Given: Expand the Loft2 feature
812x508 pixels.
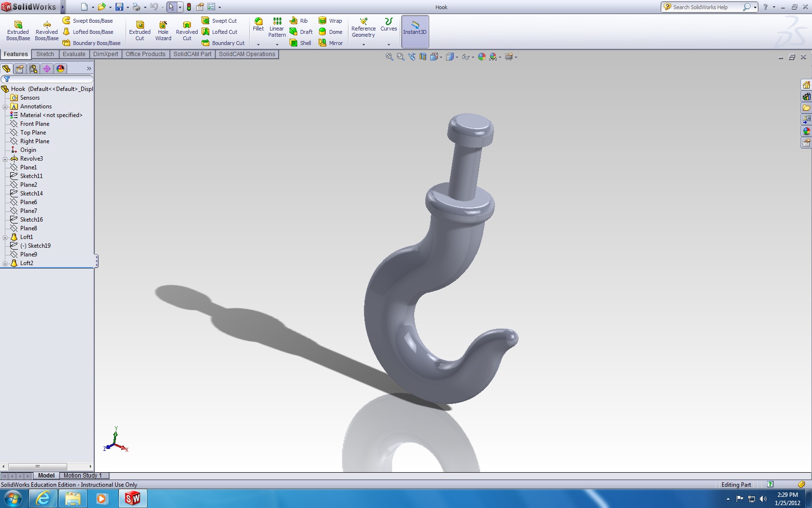Looking at the screenshot, I should [5, 264].
